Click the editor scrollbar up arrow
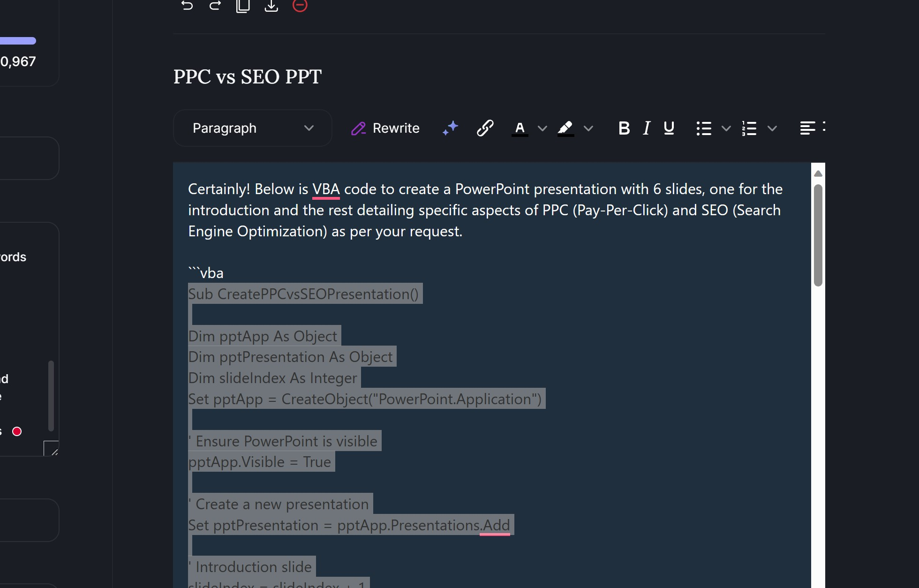This screenshot has width=919, height=588. (x=818, y=174)
